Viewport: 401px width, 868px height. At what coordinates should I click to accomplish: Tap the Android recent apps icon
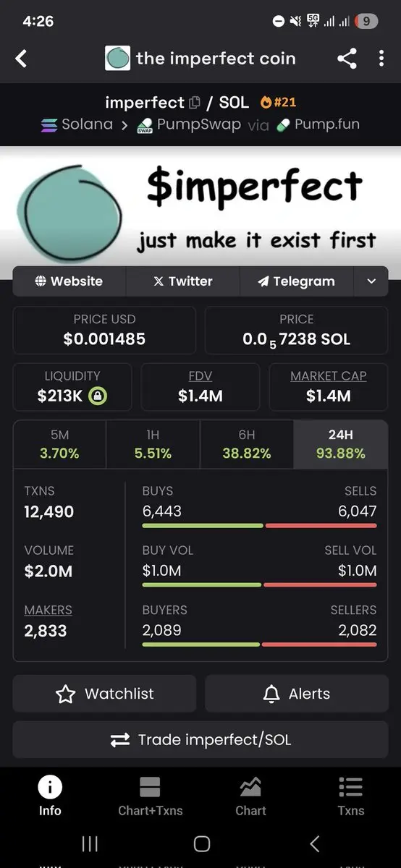click(90, 843)
